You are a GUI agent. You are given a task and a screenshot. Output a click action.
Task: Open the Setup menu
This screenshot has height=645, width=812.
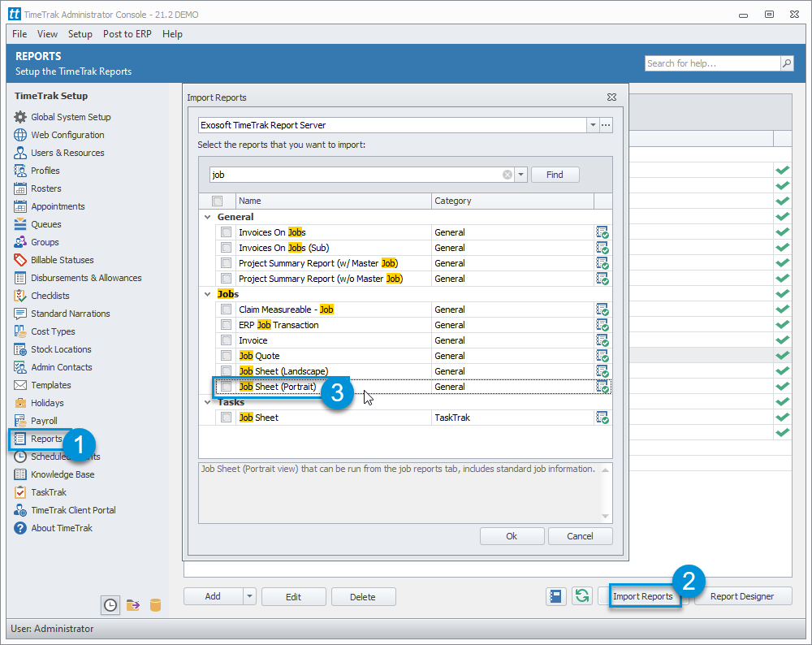click(80, 34)
